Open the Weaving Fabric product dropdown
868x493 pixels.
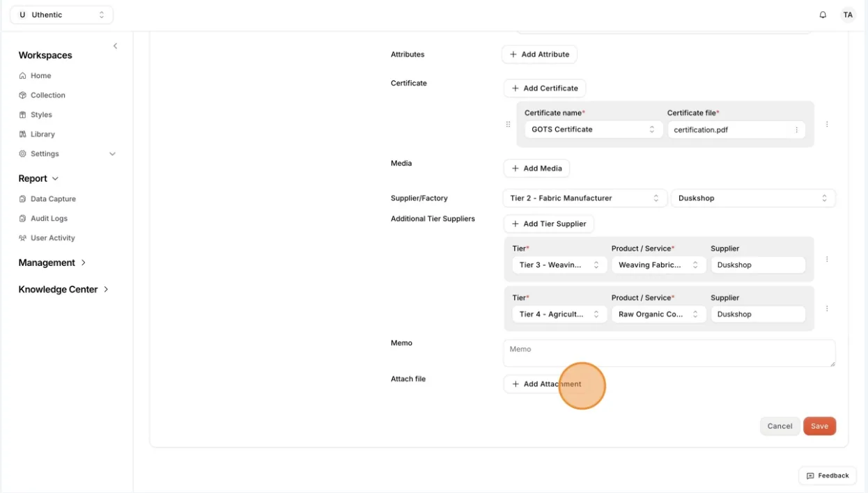coord(658,265)
